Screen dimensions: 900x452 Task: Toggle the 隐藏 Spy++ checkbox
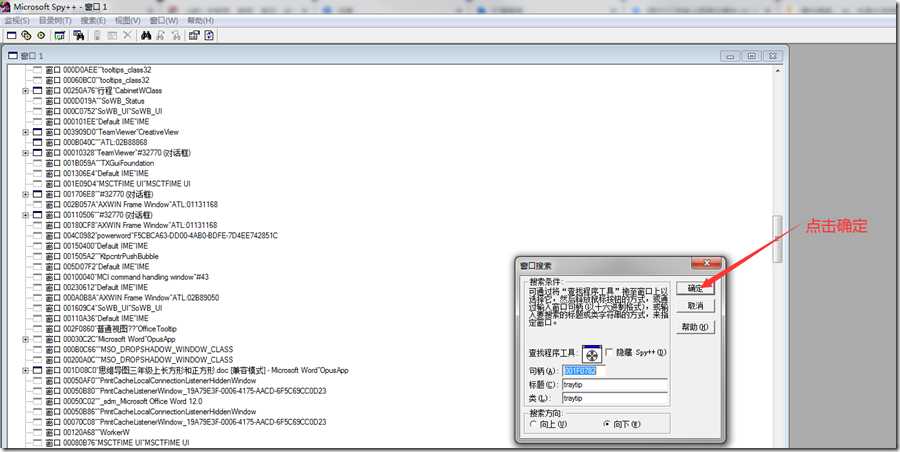[x=609, y=352]
